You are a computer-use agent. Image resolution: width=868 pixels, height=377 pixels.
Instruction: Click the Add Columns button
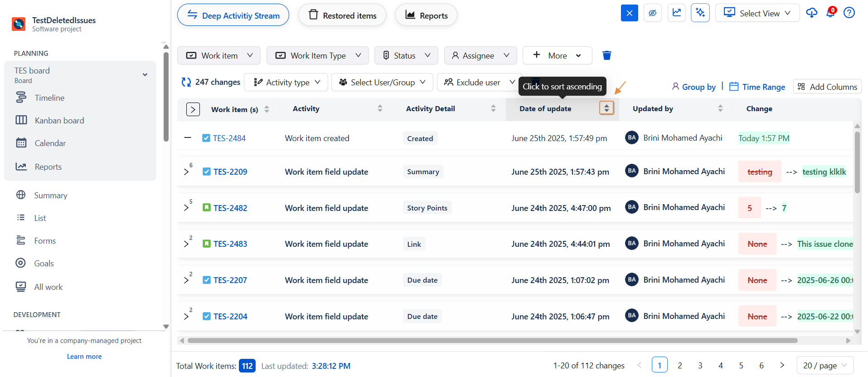[827, 87]
